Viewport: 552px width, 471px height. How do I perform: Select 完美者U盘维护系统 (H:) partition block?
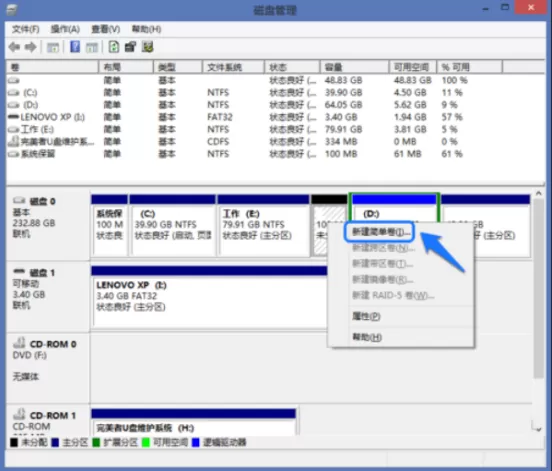[x=193, y=422]
